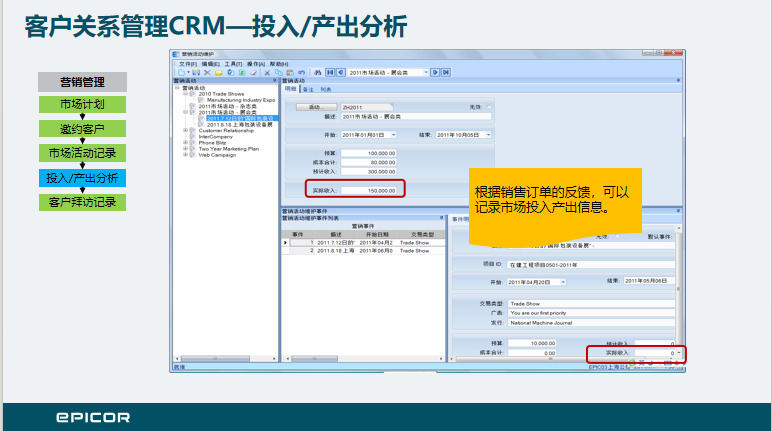Open the 编辑 menu
The width and height of the screenshot is (772, 431).
[x=210, y=64]
